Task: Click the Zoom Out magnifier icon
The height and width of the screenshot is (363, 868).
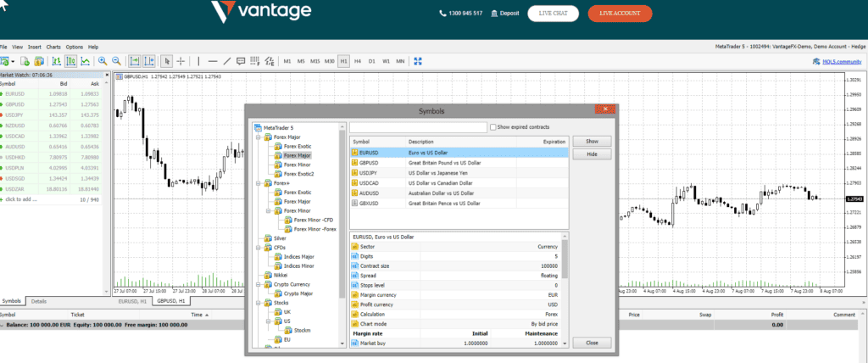Action: pyautogui.click(x=115, y=61)
